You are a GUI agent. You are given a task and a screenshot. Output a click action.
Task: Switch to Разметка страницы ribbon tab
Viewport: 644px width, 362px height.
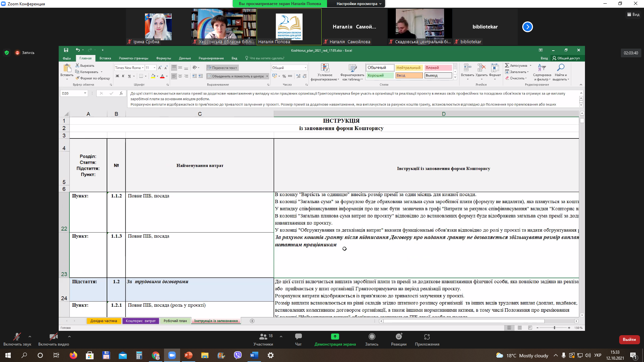click(x=133, y=58)
